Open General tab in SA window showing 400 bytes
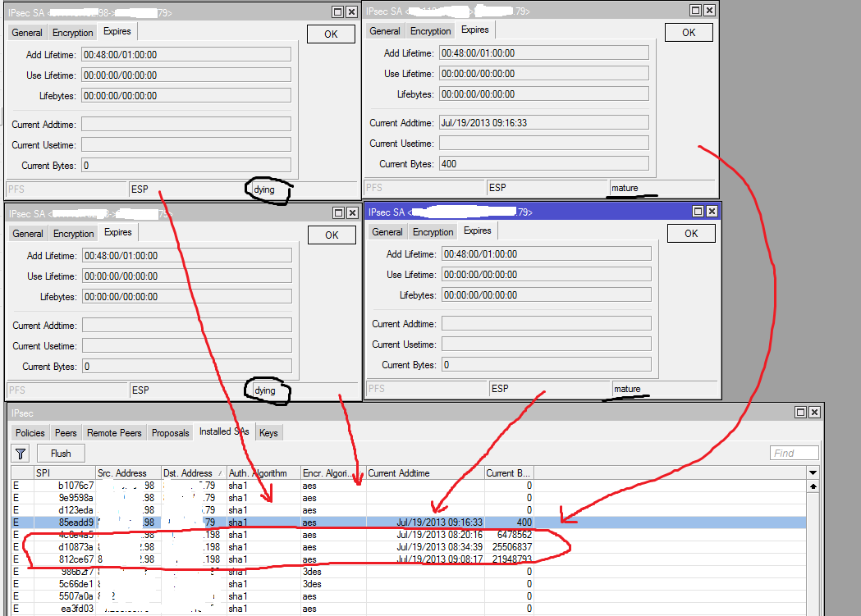The height and width of the screenshot is (616, 861). 385,31
